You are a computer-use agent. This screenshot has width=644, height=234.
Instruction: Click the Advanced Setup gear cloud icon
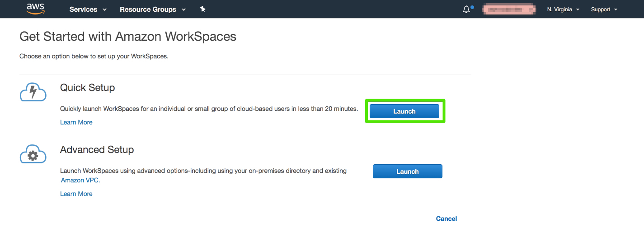pos(33,154)
